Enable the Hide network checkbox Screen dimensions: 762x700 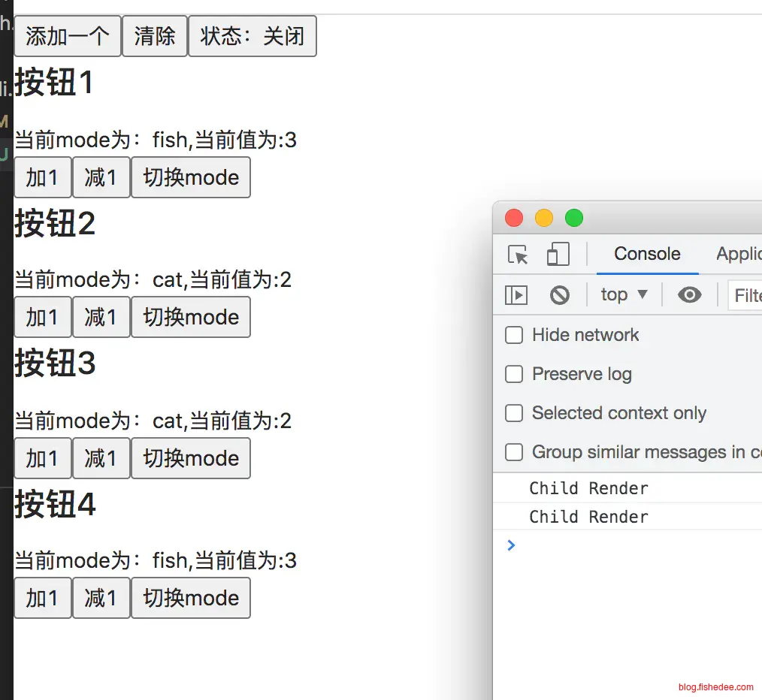(x=514, y=335)
